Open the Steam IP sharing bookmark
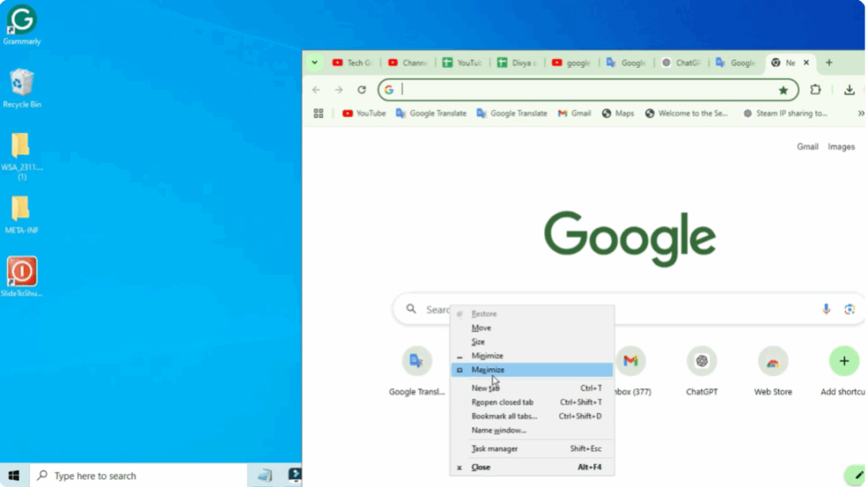The image size is (868, 487). tap(786, 113)
